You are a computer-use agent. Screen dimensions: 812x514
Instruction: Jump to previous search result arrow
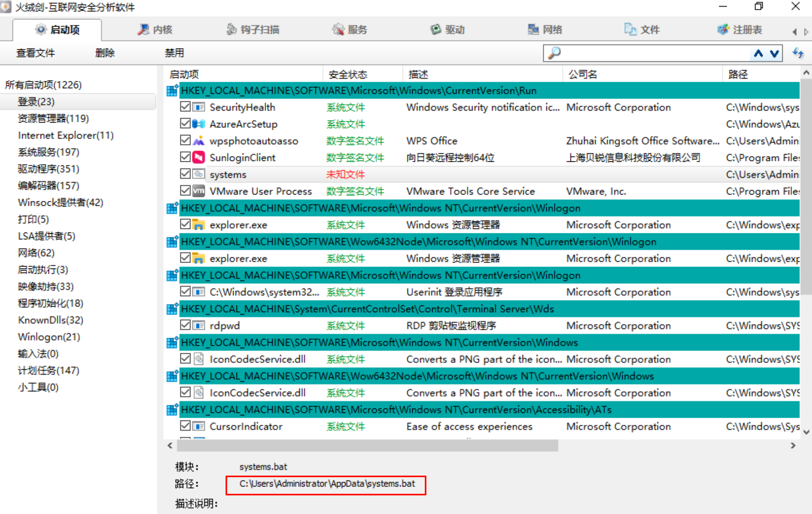(758, 53)
